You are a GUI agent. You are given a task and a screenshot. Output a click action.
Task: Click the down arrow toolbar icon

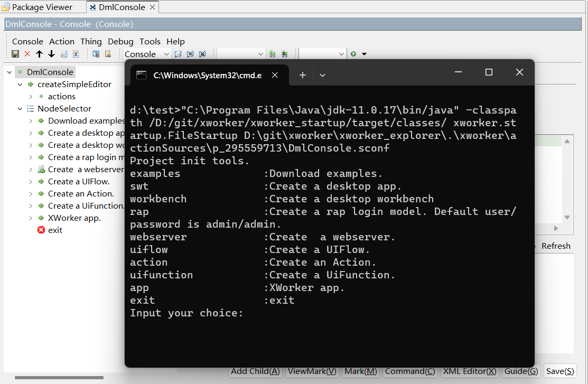coord(51,53)
